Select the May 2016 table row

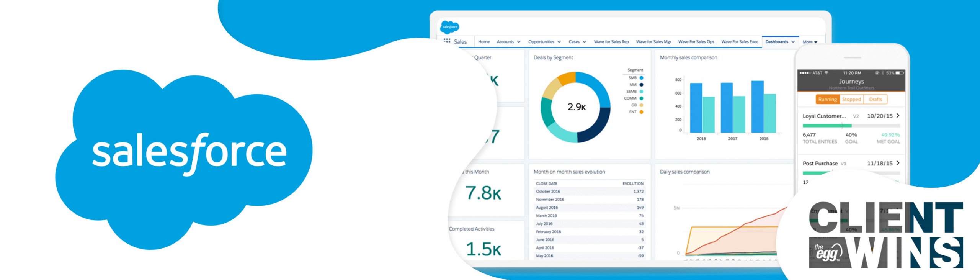click(590, 255)
